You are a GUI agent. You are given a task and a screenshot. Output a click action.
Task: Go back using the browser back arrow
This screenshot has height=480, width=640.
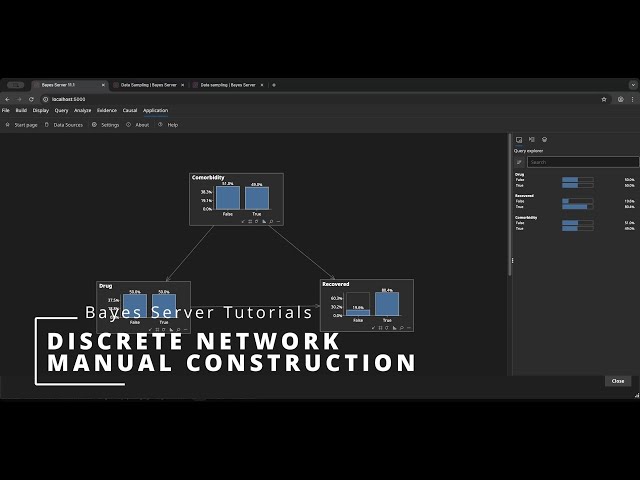(x=7, y=99)
